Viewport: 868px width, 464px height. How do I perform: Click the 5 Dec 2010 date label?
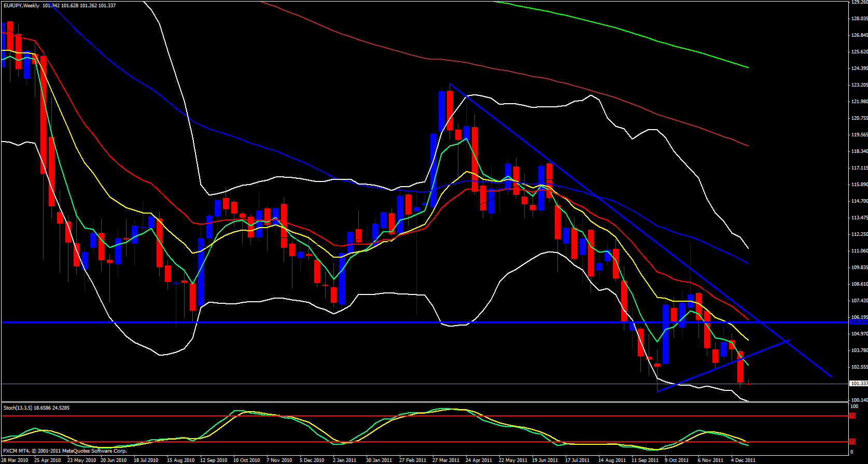tap(312, 460)
